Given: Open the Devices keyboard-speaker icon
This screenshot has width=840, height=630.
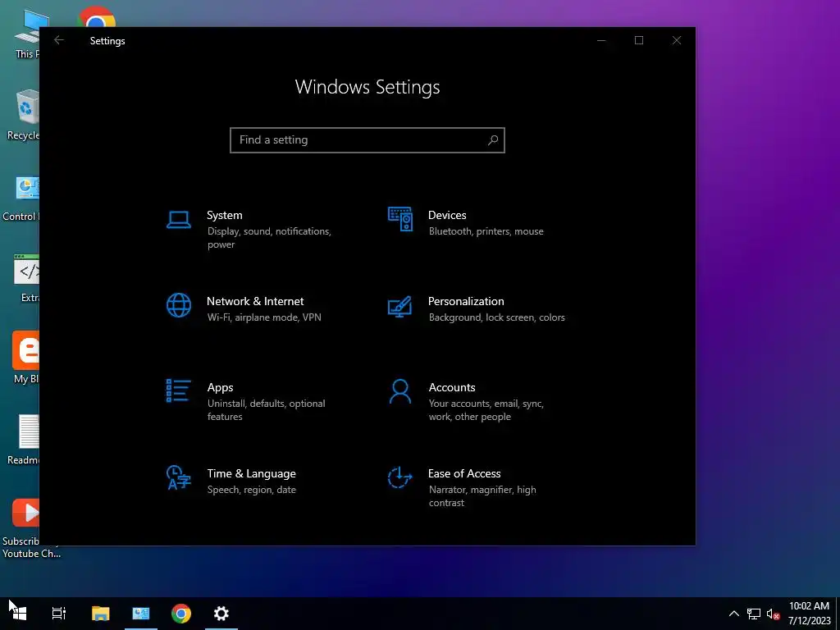Looking at the screenshot, I should click(400, 219).
